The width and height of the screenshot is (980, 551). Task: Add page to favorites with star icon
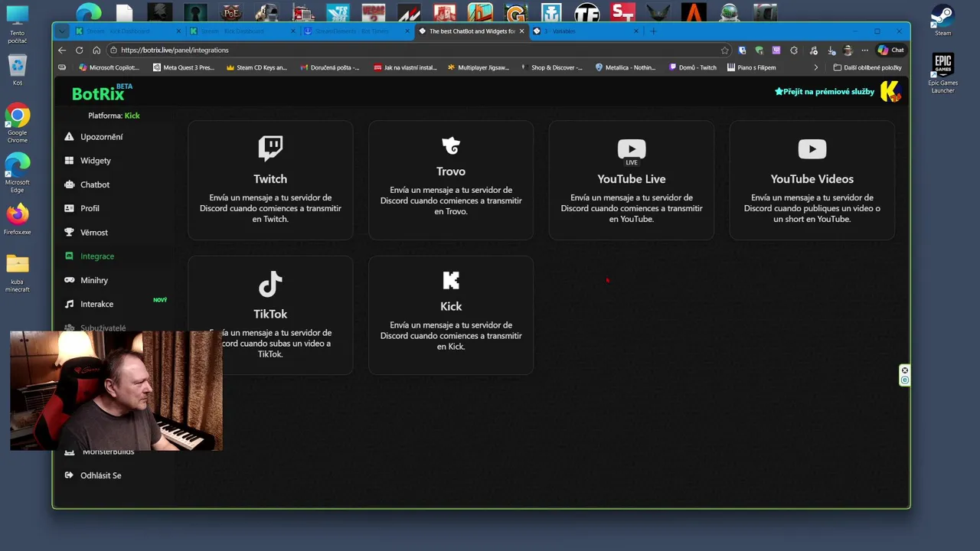724,51
